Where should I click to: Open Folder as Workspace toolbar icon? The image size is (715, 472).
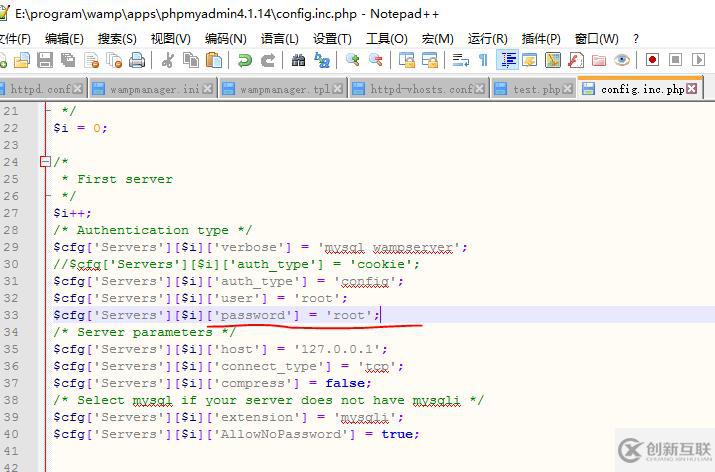coord(599,60)
